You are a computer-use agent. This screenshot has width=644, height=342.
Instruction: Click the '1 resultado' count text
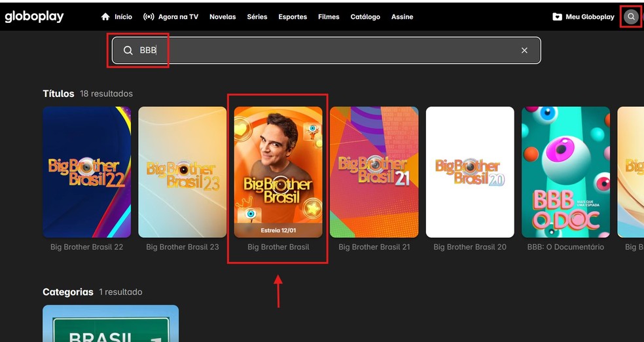pyautogui.click(x=120, y=292)
